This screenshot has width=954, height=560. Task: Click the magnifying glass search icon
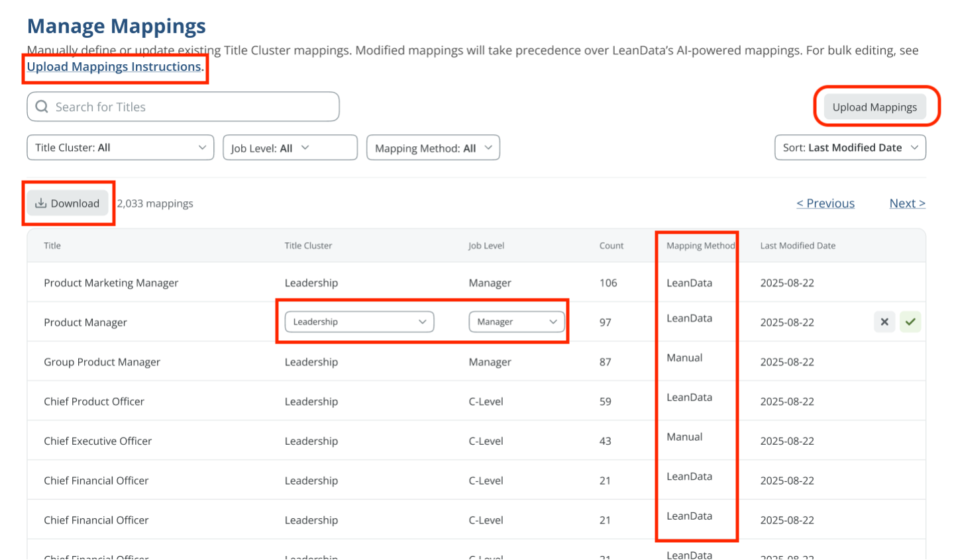coord(42,107)
